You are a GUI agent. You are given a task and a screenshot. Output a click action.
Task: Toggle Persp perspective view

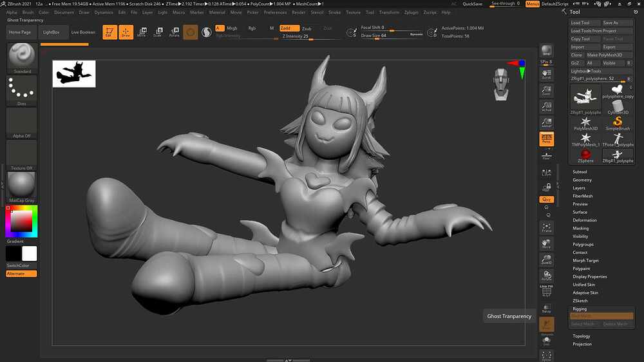pyautogui.click(x=546, y=139)
